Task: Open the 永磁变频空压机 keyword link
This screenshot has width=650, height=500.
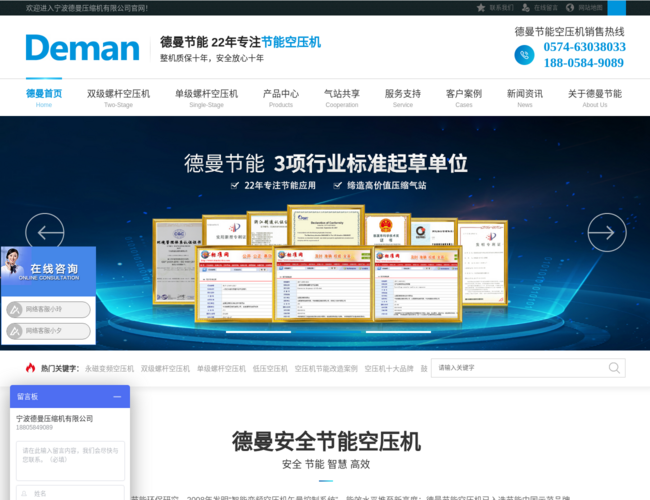Action: [109, 368]
